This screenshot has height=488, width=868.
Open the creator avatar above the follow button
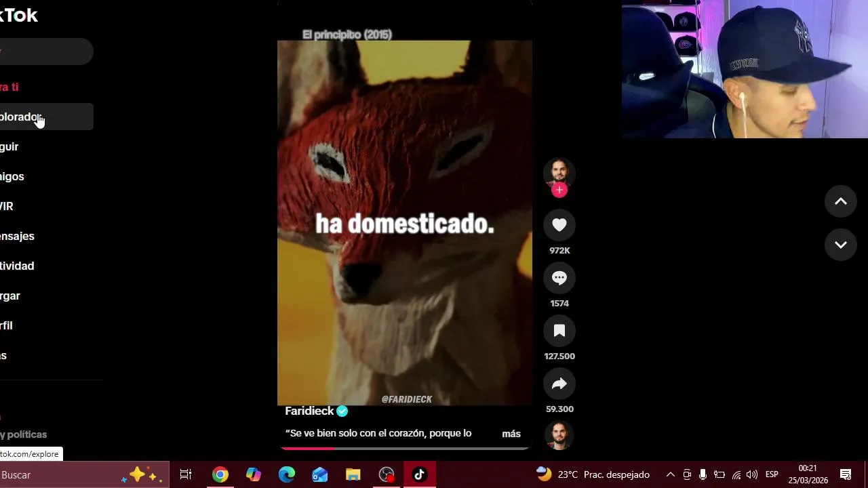pos(559,172)
